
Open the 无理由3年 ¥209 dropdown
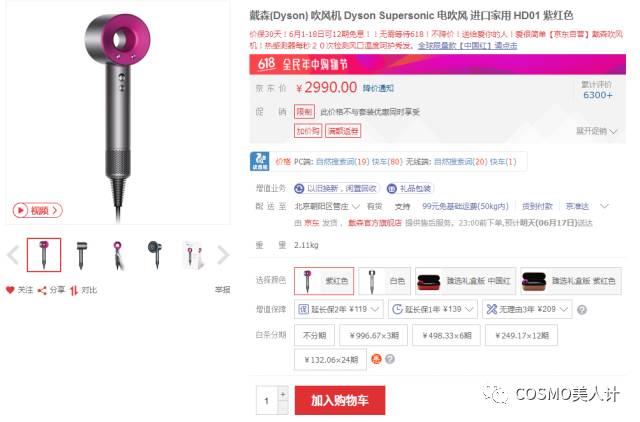(527, 309)
